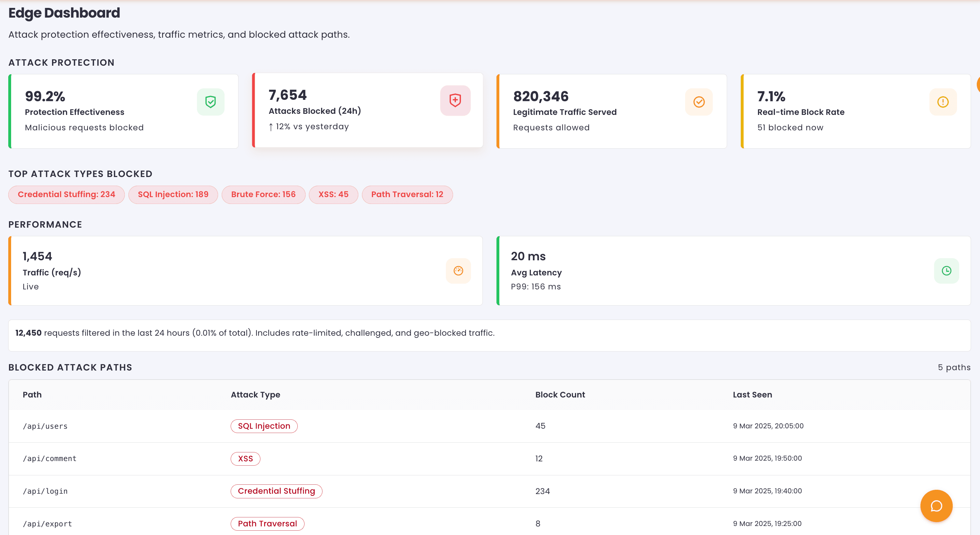
Task: Open the chat support bubble in bottom right
Action: point(936,506)
